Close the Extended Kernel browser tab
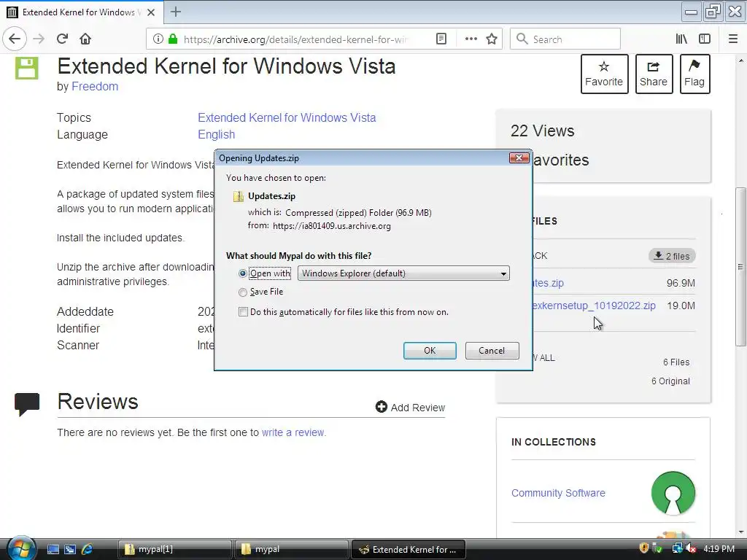Viewport: 747px width, 560px height. pyautogui.click(x=151, y=12)
